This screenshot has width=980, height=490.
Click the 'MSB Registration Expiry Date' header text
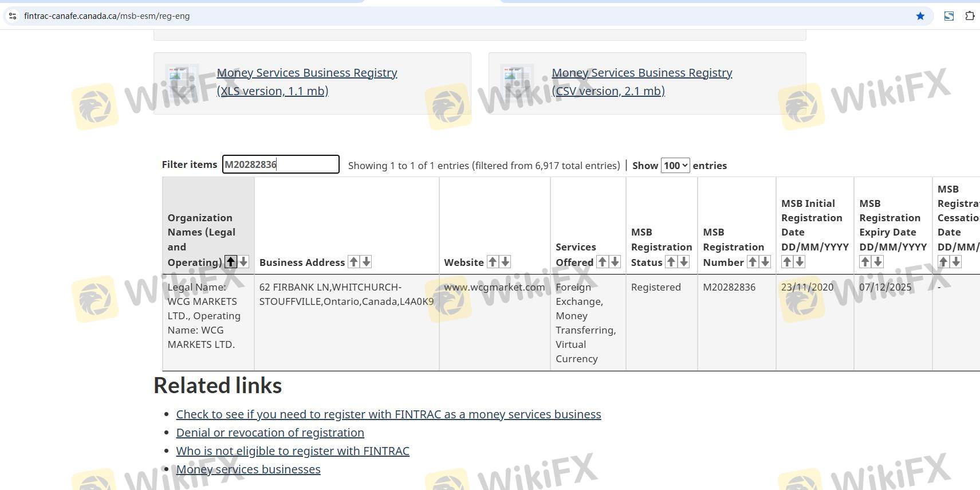pos(893,225)
